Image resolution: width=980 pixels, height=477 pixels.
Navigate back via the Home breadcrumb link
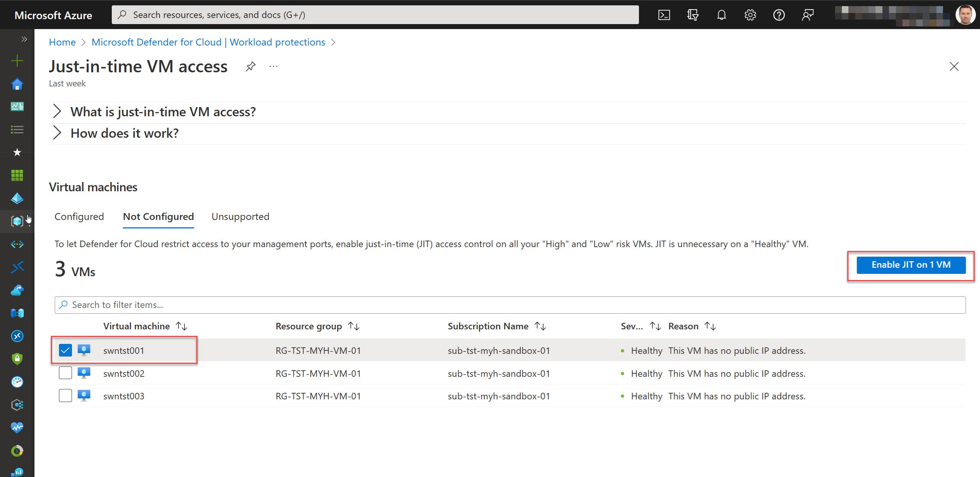pyautogui.click(x=62, y=42)
